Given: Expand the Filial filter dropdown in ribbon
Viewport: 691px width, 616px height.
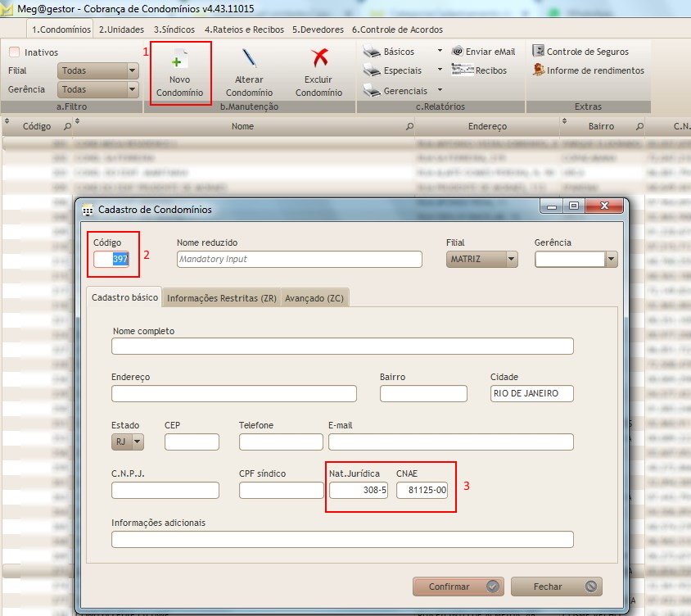Looking at the screenshot, I should click(x=133, y=70).
